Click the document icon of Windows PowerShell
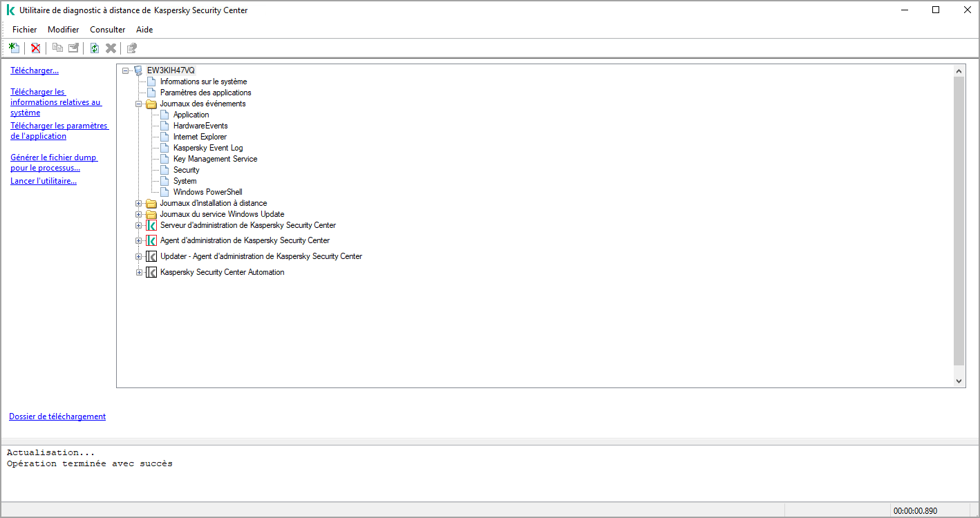980x518 pixels. click(164, 192)
